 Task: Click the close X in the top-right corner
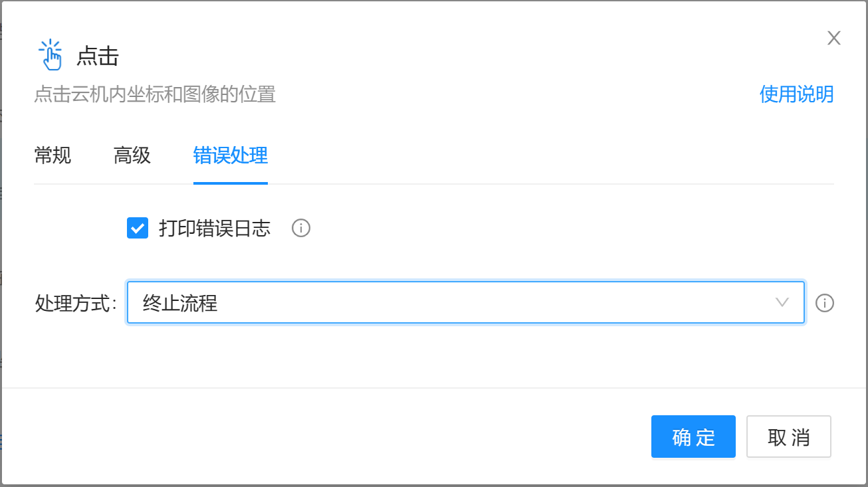coord(833,38)
